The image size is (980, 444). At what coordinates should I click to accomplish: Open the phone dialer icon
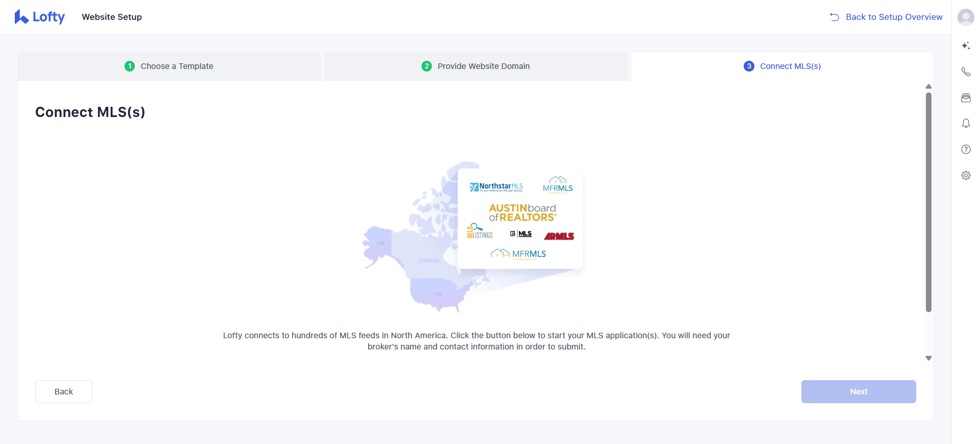point(966,72)
